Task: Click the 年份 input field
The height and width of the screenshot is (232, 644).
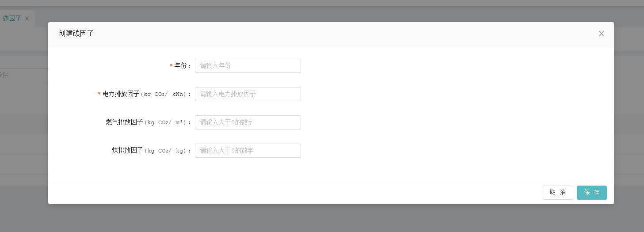Action: [x=248, y=66]
